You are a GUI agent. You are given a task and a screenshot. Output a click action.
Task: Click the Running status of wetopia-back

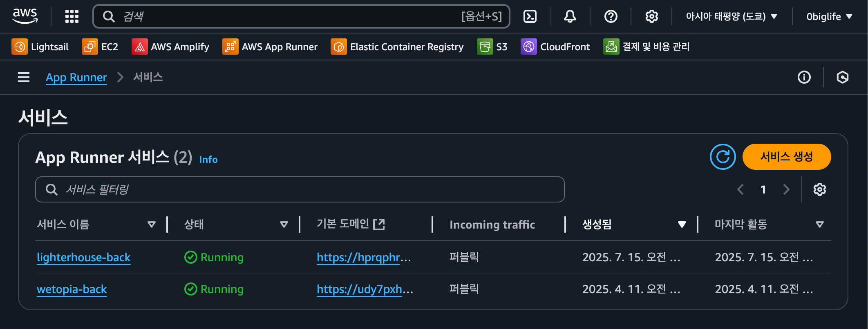pyautogui.click(x=214, y=289)
